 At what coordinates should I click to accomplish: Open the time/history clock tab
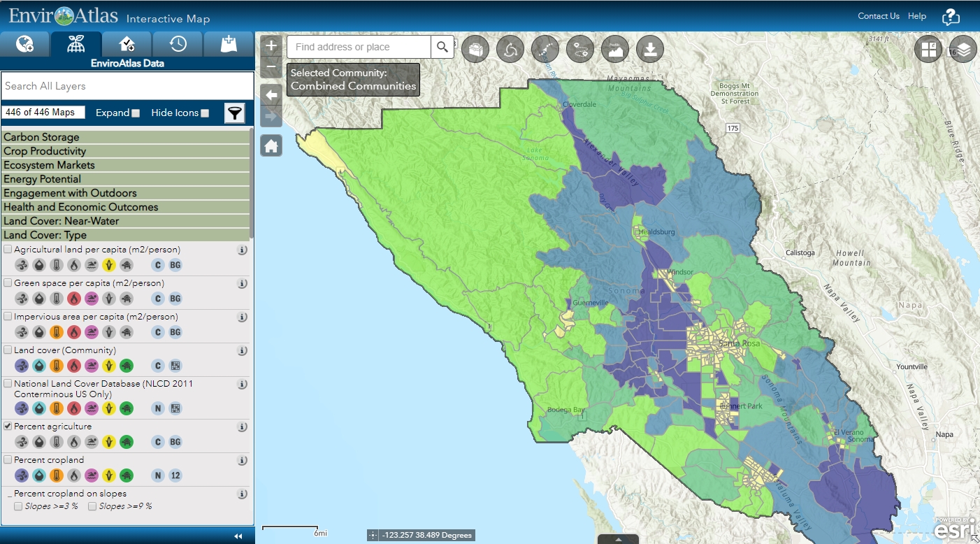[x=178, y=43]
